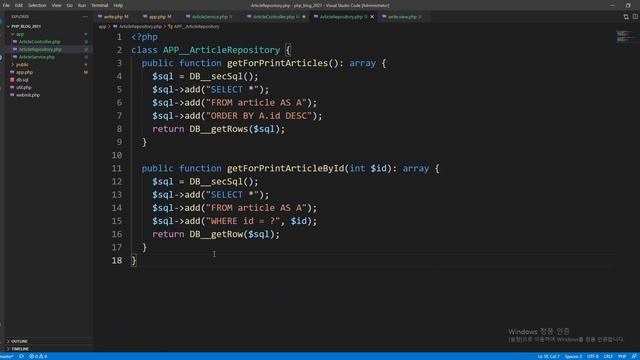This screenshot has width=640, height=360.
Task: Open the Go menu
Action: [x=70, y=5]
